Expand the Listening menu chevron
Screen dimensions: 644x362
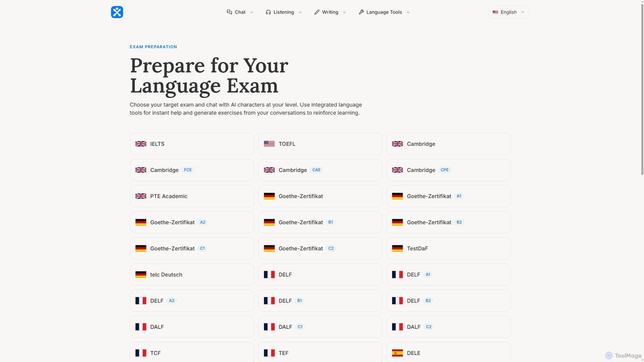click(300, 12)
